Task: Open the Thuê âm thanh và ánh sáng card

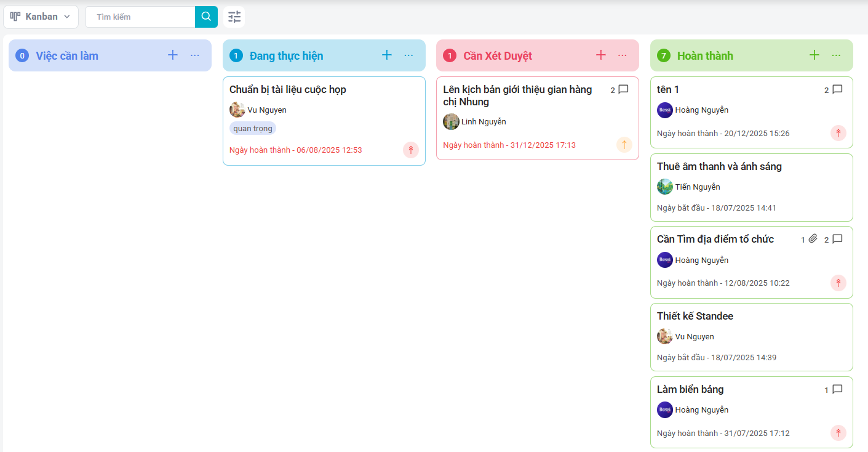Action: 719,167
